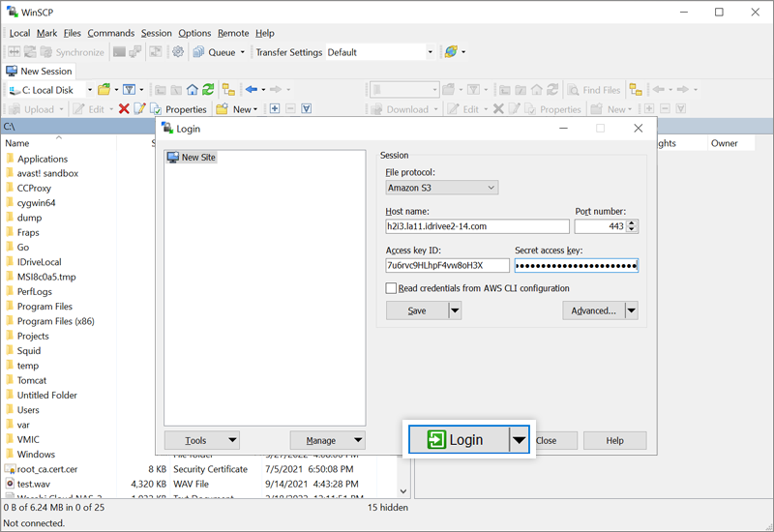The width and height of the screenshot is (774, 532).
Task: Click the plus select files icon in local toolbar
Action: (275, 108)
